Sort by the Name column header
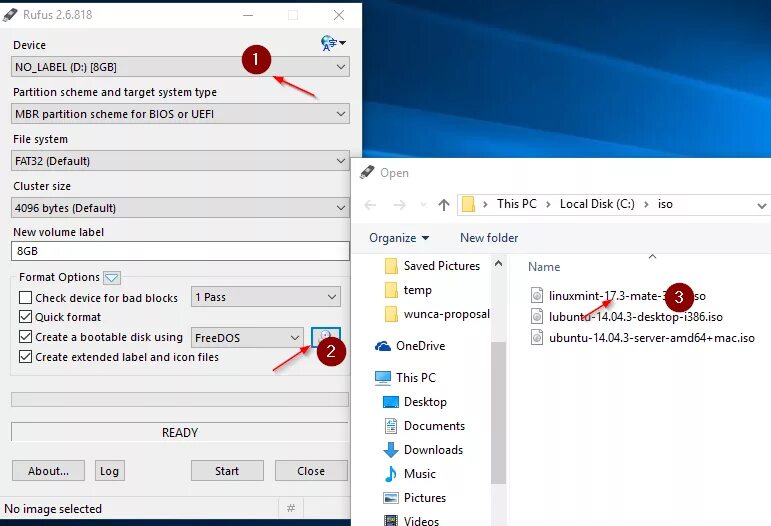 [x=544, y=267]
